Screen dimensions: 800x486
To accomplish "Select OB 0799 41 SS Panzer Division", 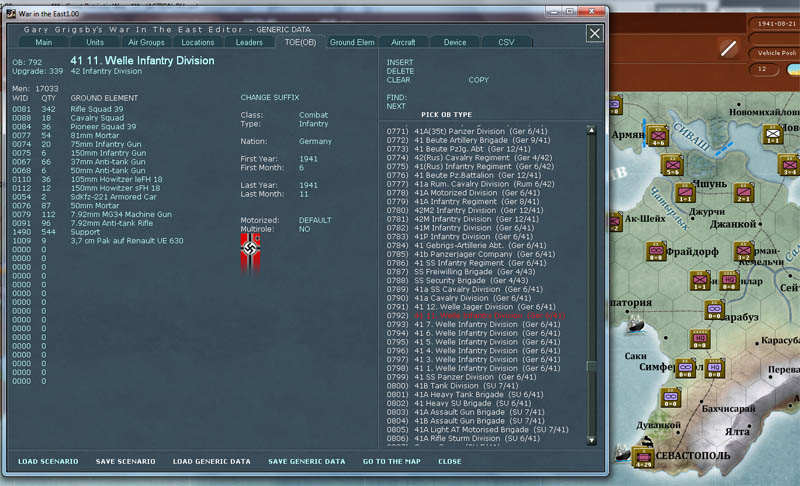I will [461, 377].
